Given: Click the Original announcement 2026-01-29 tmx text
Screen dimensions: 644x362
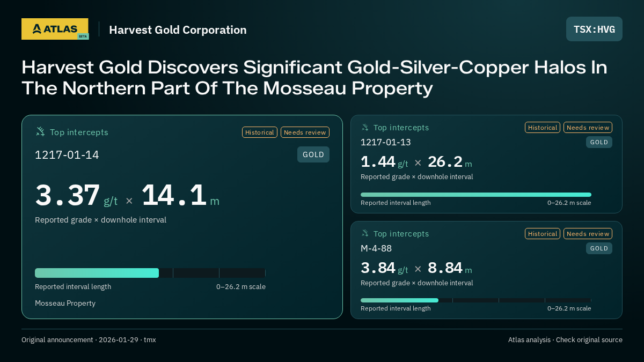Looking at the screenshot, I should (89, 340).
